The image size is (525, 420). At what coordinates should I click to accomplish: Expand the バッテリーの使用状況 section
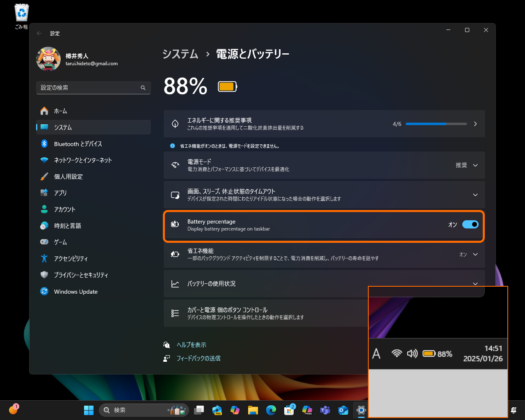(x=475, y=283)
